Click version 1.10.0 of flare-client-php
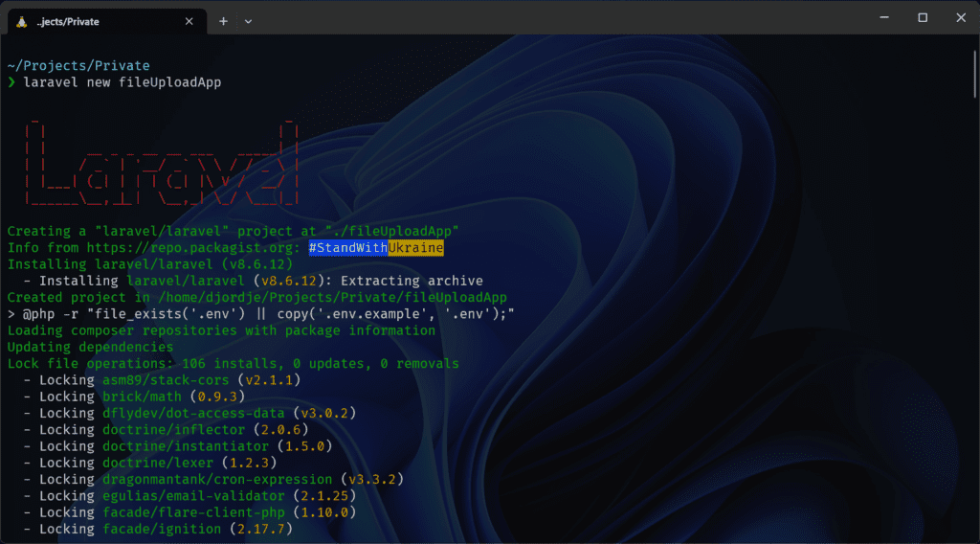The width and height of the screenshot is (980, 544). (x=325, y=512)
